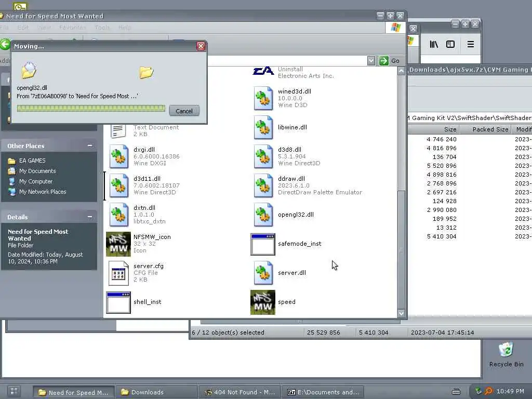Screen dimensions: 532x399
Task: Open the Favorites menu in Explorer
Action: coord(73,28)
